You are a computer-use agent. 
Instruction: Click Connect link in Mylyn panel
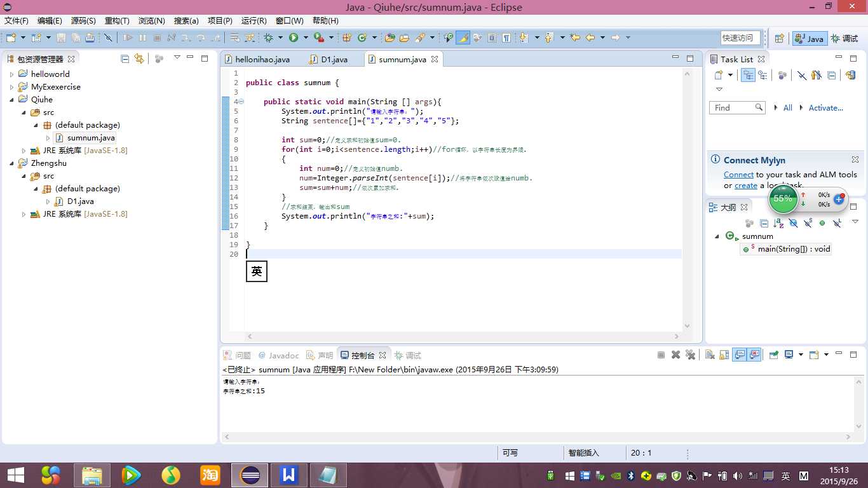pos(738,175)
